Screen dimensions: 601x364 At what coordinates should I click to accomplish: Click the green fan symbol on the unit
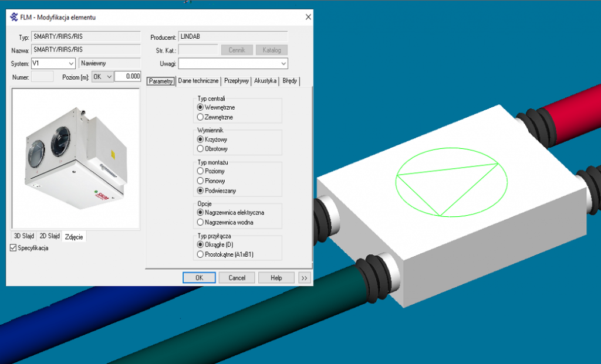tap(451, 181)
